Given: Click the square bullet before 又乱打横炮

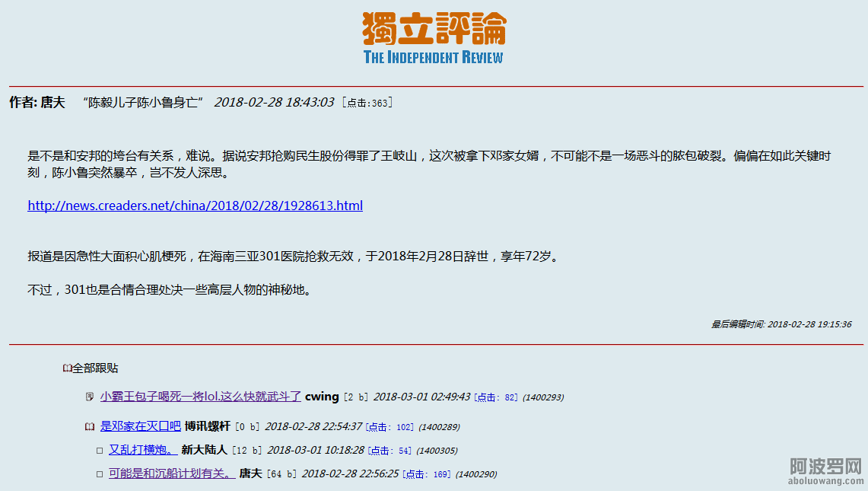Looking at the screenshot, I should 99,451.
